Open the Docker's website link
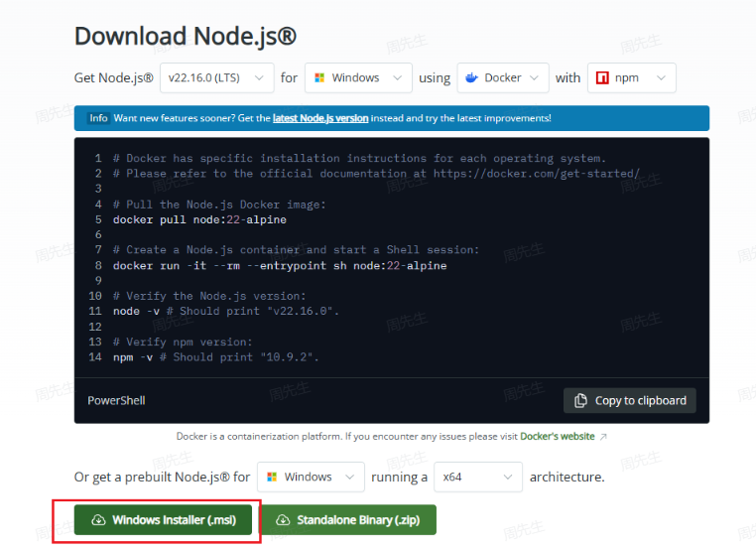 coord(558,436)
